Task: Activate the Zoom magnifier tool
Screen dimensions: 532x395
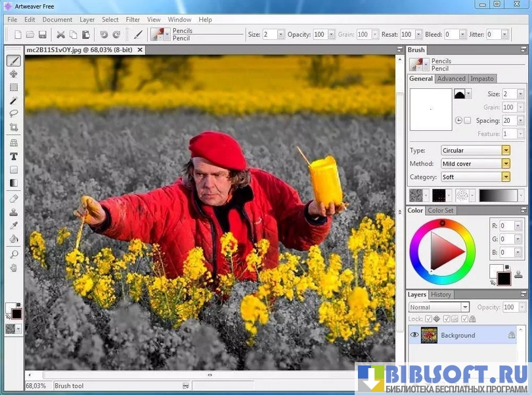Action: coord(13,254)
